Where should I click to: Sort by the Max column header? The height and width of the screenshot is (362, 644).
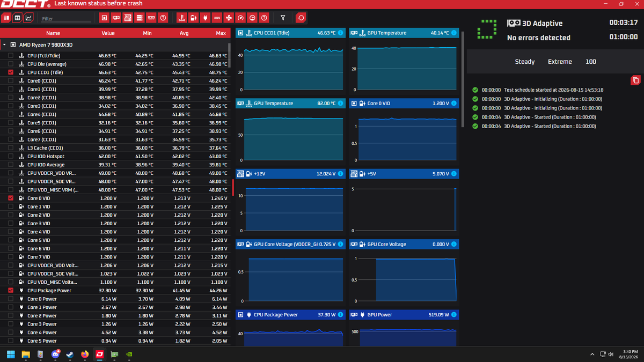point(221,33)
